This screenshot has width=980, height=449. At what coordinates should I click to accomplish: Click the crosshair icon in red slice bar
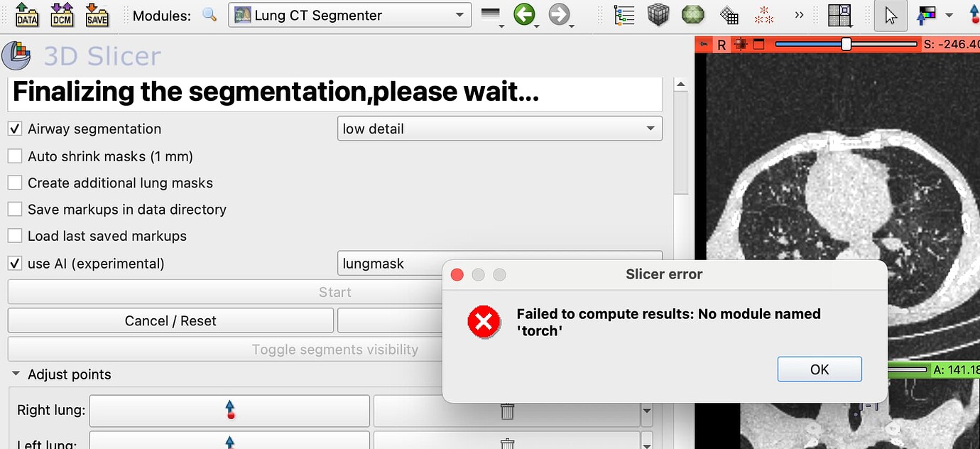point(739,43)
